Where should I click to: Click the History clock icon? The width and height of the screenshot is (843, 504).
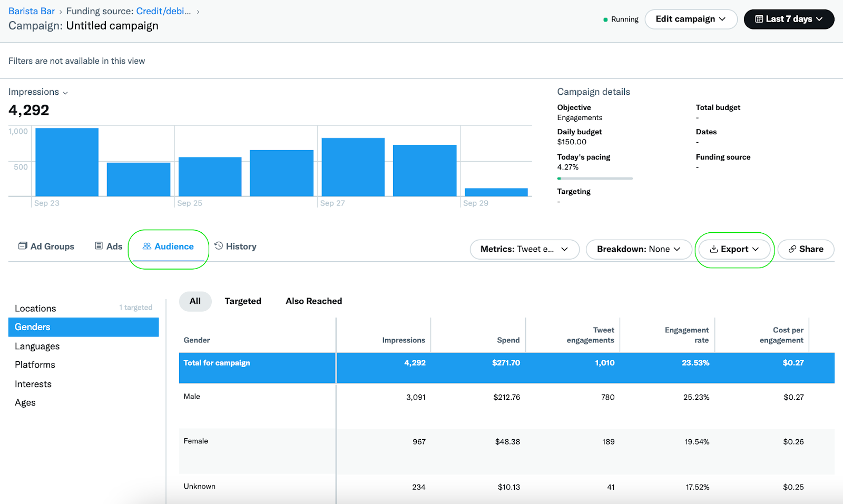219,246
